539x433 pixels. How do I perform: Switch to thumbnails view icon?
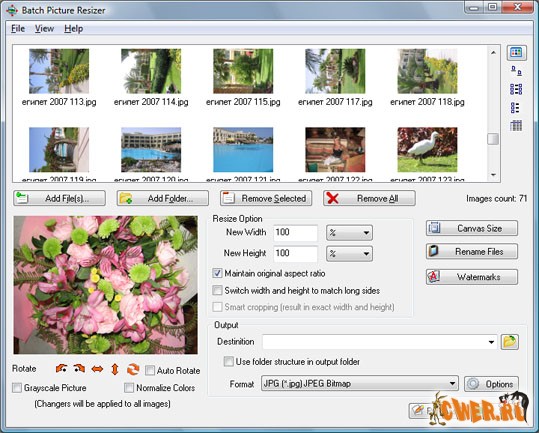tap(516, 53)
